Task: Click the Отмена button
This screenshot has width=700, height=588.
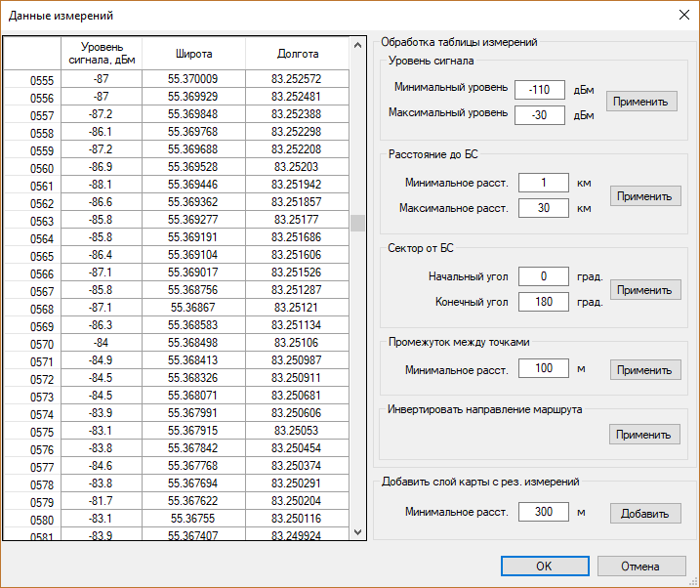Action: 641,567
